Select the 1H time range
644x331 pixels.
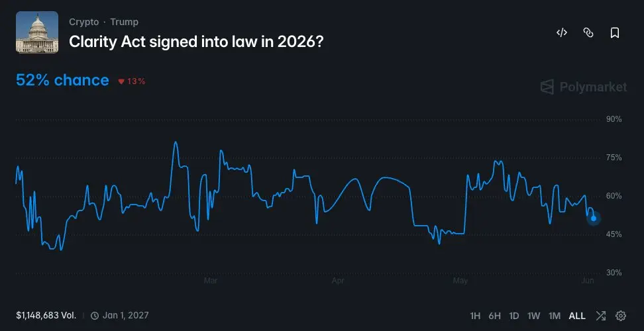[x=475, y=315]
